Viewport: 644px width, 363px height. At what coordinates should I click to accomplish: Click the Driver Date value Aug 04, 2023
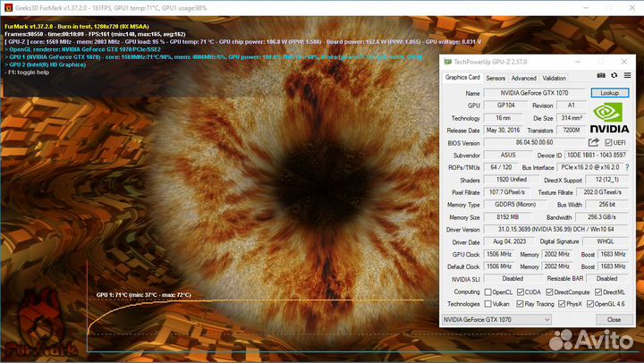point(509,241)
